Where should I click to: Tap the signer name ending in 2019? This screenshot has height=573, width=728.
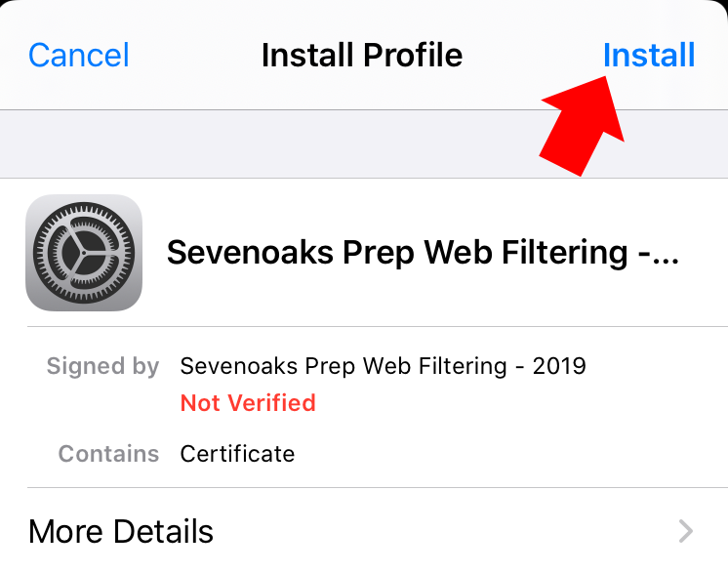pyautogui.click(x=384, y=366)
